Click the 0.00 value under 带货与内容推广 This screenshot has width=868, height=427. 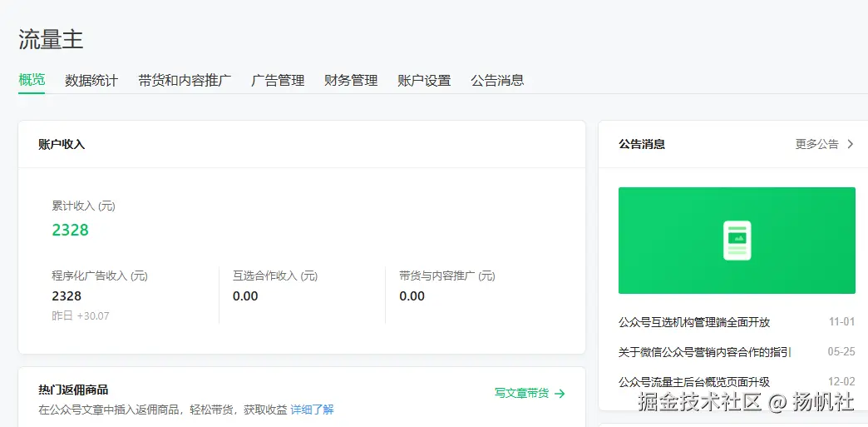412,296
